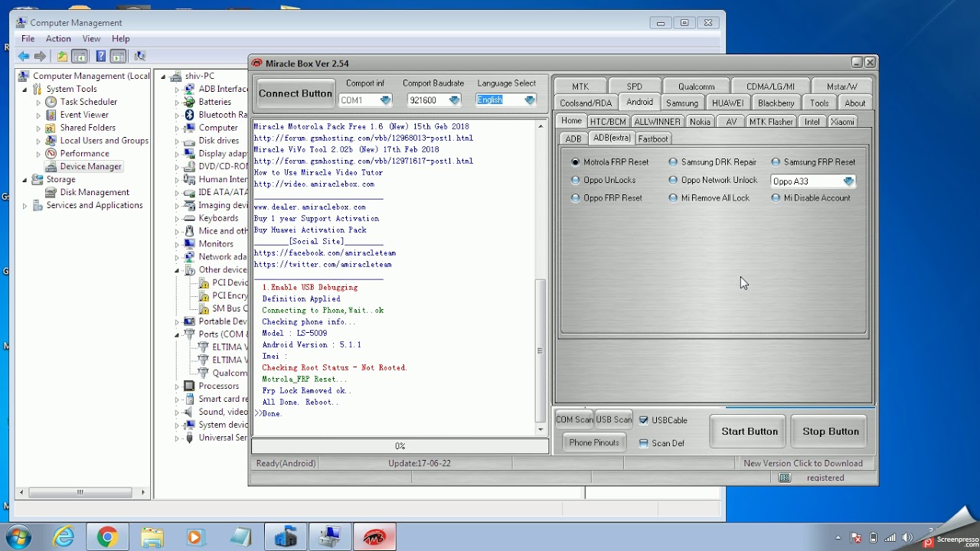
Task: Toggle the Show/Hide Action Pane toolbar icon
Action: point(118,56)
